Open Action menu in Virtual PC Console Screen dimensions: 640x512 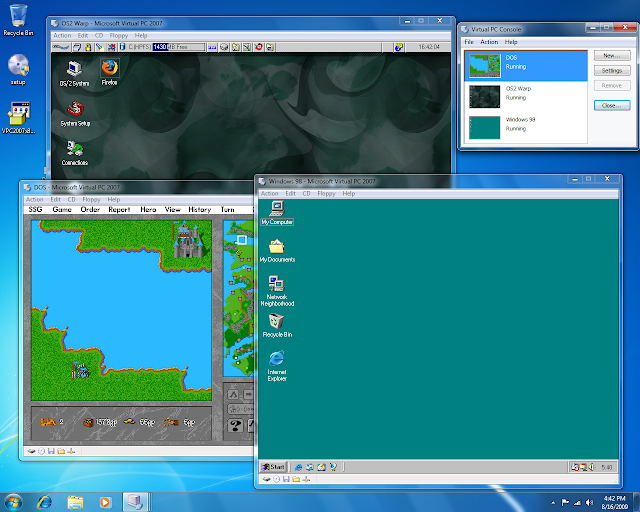(x=489, y=42)
